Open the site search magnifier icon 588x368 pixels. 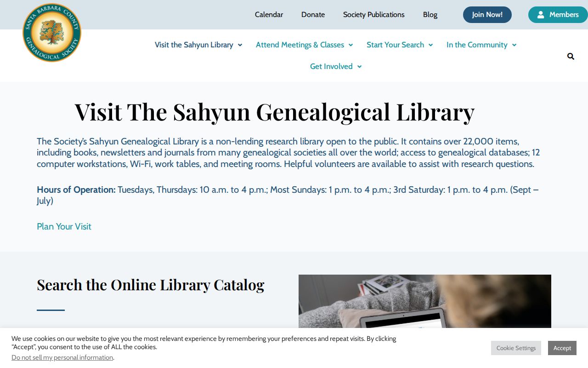[x=571, y=56]
